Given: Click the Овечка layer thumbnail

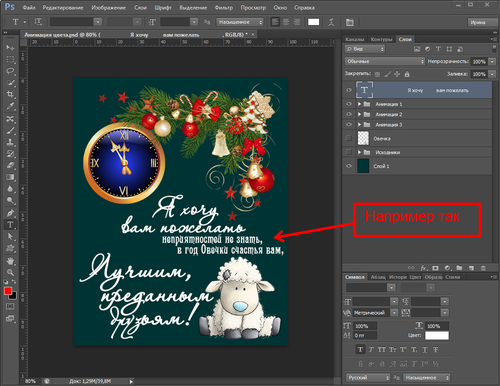Looking at the screenshot, I should click(363, 138).
